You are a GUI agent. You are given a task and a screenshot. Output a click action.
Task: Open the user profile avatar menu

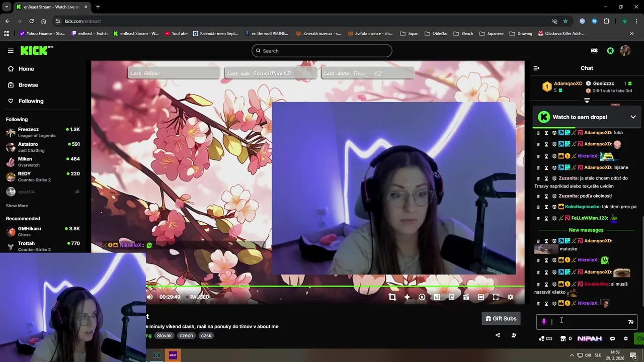pyautogui.click(x=625, y=51)
